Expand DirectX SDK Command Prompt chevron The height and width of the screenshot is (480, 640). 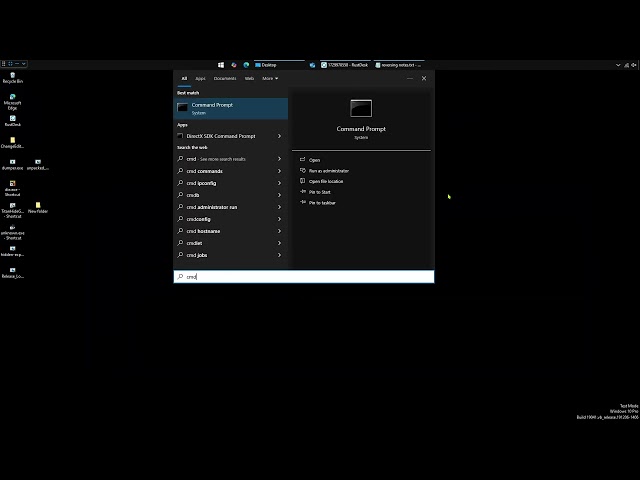pos(280,136)
